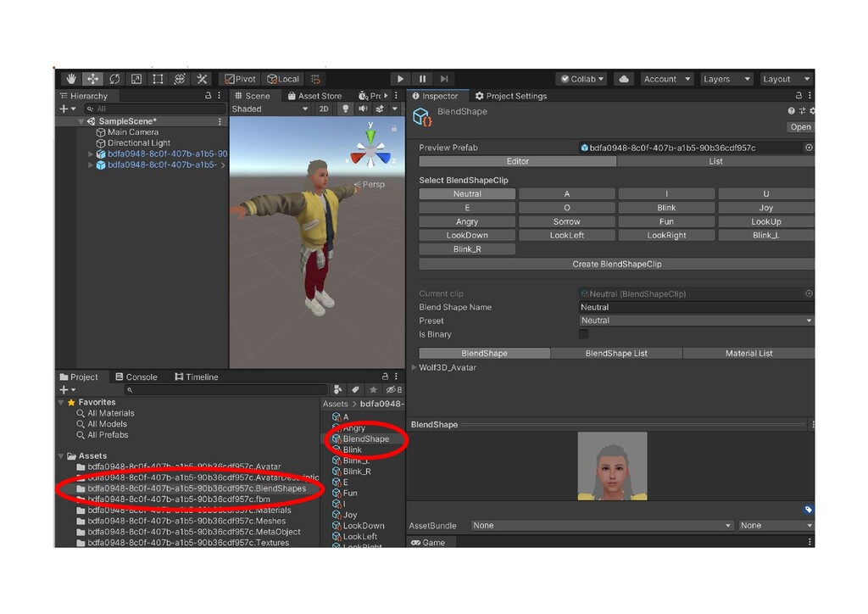
Task: Focus the Hierarchy search field
Action: [x=155, y=109]
